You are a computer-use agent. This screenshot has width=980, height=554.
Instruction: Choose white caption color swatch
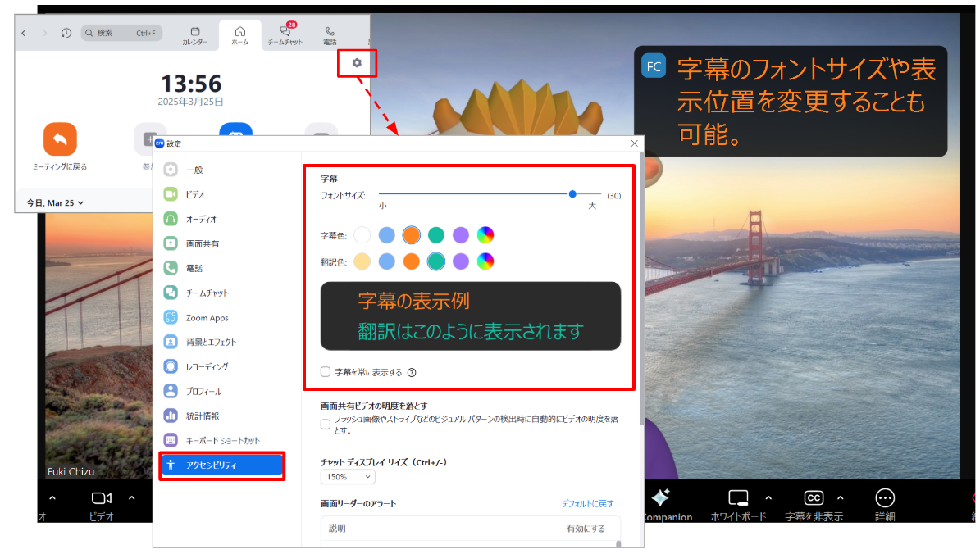click(x=362, y=235)
